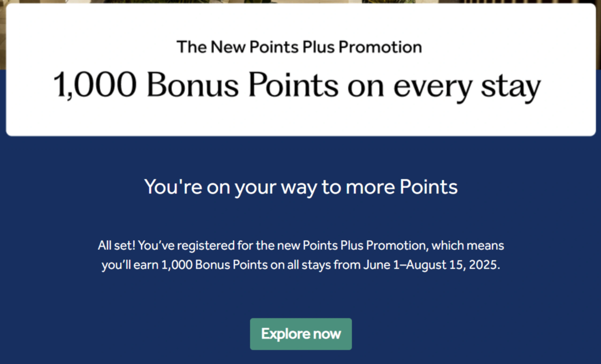The image size is (601, 364).
Task: Click 'every' in the large headline
Action: (x=432, y=88)
